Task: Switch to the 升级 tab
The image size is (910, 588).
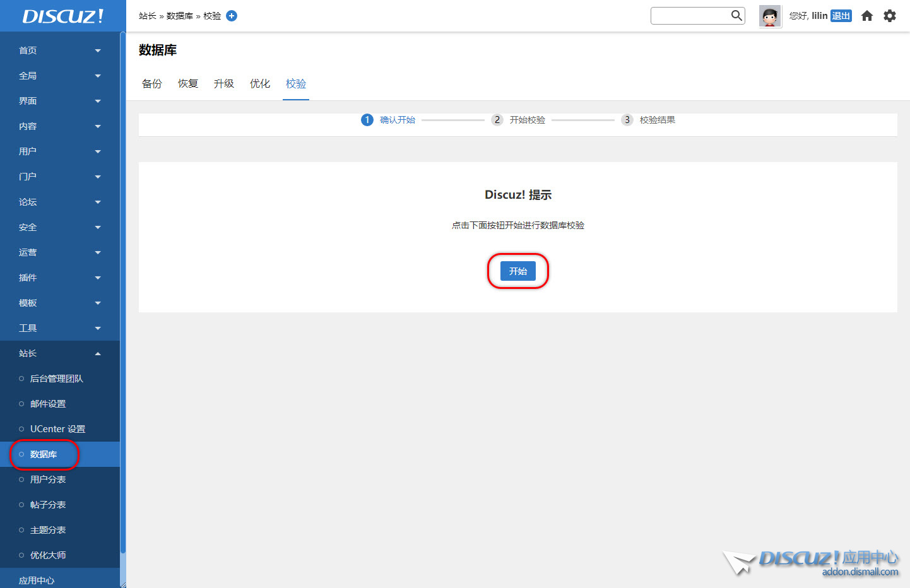Action: click(224, 84)
